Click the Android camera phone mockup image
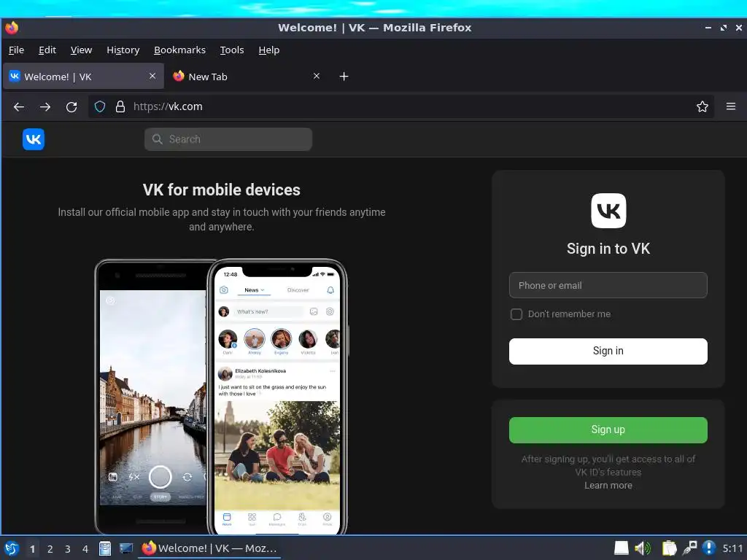 click(x=152, y=397)
